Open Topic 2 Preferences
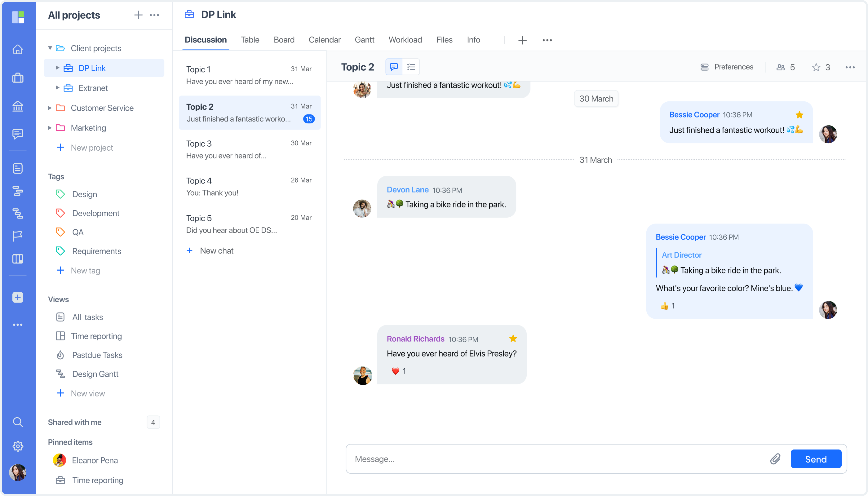The height and width of the screenshot is (496, 868). [x=727, y=67]
